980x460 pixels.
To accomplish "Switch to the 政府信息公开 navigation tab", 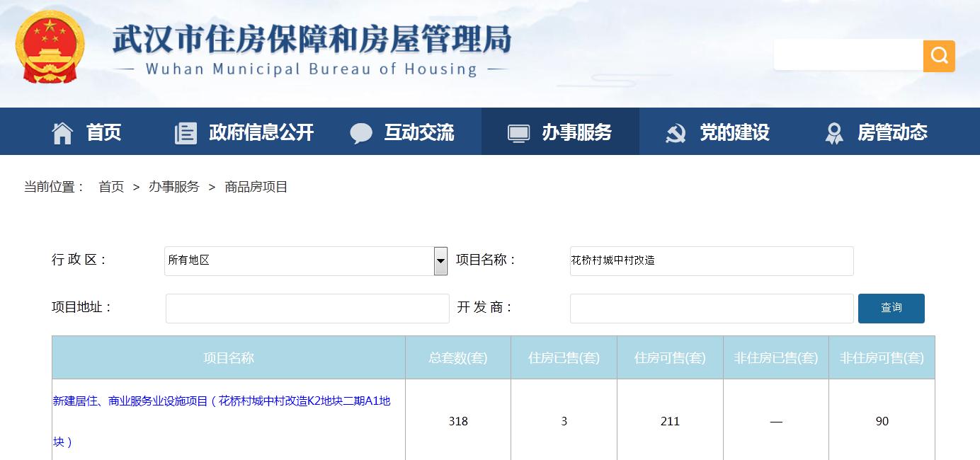I will pyautogui.click(x=261, y=131).
